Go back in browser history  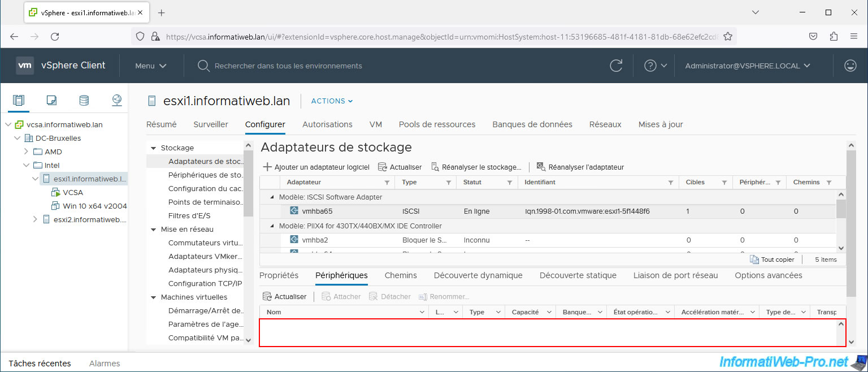[x=14, y=36]
